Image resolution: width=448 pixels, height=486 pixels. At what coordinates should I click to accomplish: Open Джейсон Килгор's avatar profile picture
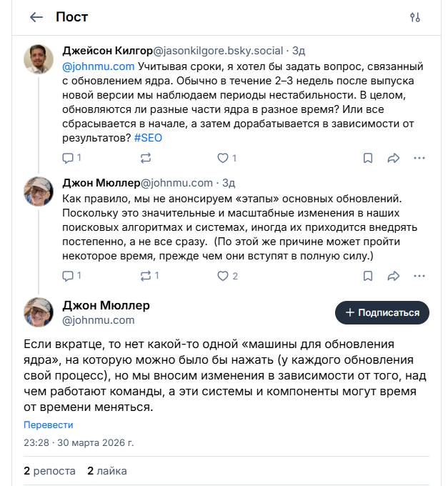click(x=39, y=59)
